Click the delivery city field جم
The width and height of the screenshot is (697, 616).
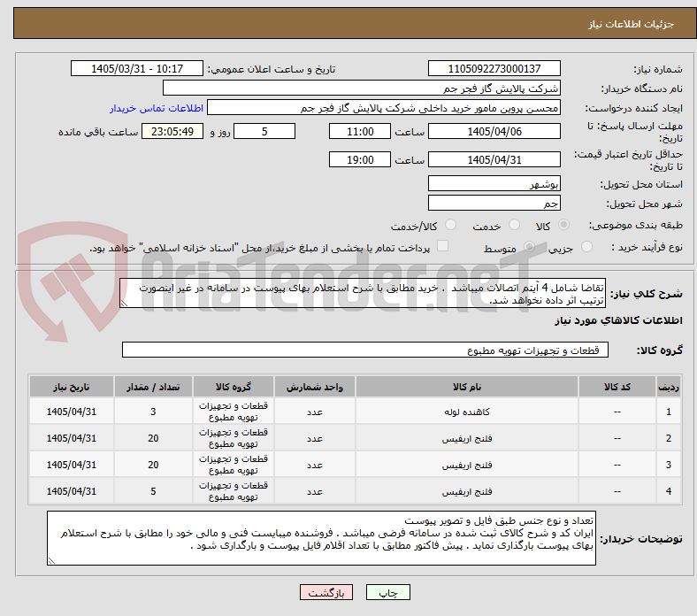[x=494, y=204]
